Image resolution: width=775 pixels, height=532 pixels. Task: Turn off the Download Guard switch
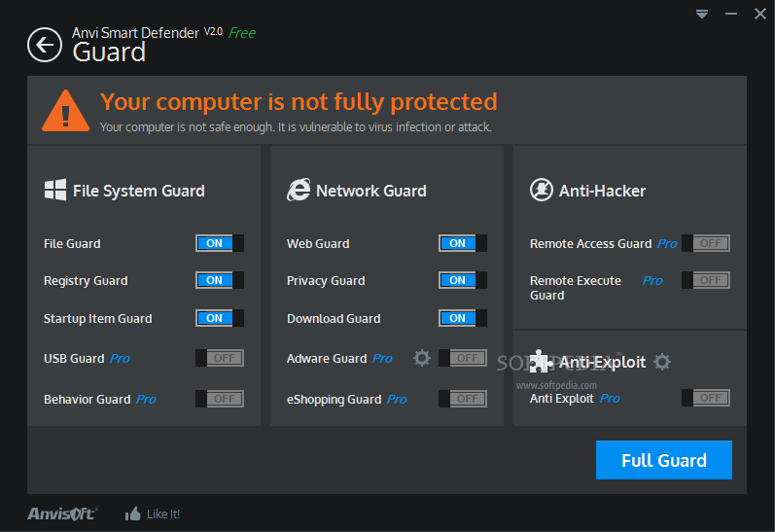click(x=463, y=318)
